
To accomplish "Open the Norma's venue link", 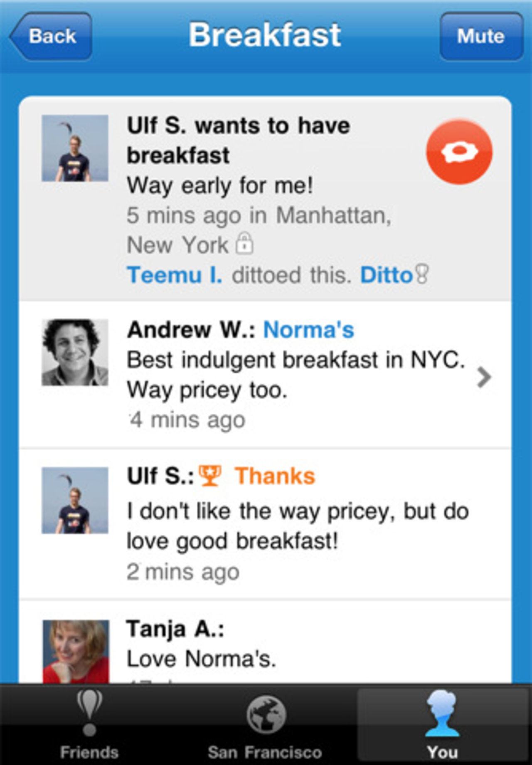I will tap(309, 330).
